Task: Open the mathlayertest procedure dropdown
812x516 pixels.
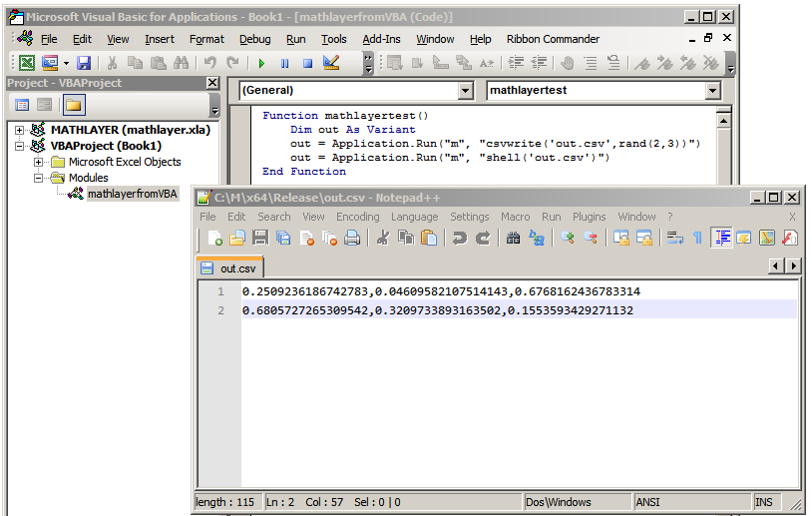Action: click(712, 91)
